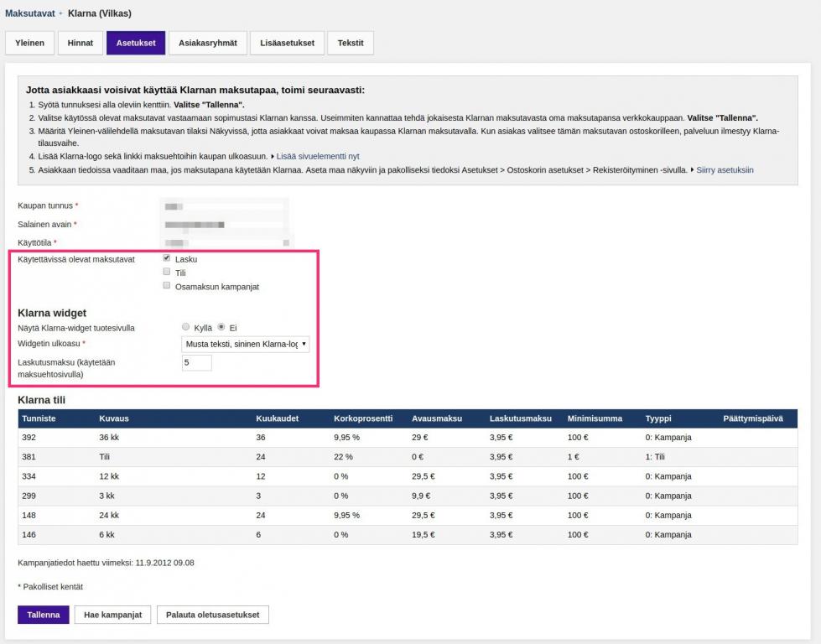This screenshot has width=821, height=644.
Task: Click the Laskutusmaksu column header
Action: (x=521, y=419)
